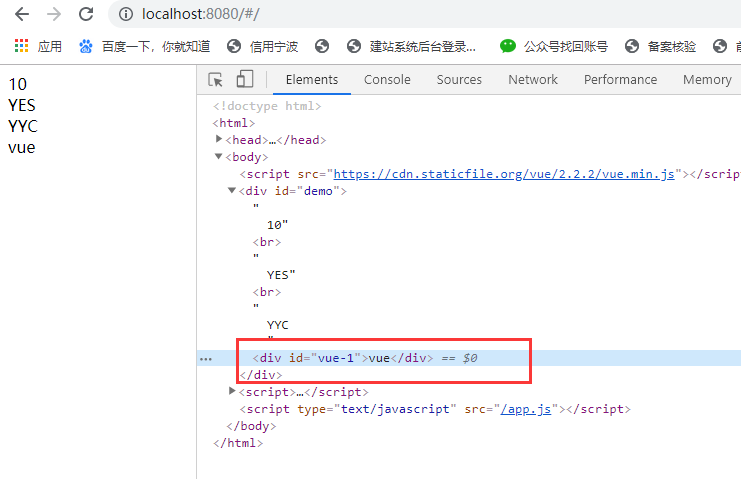Select the closing </body> tag
The image size is (741, 479).
251,426
